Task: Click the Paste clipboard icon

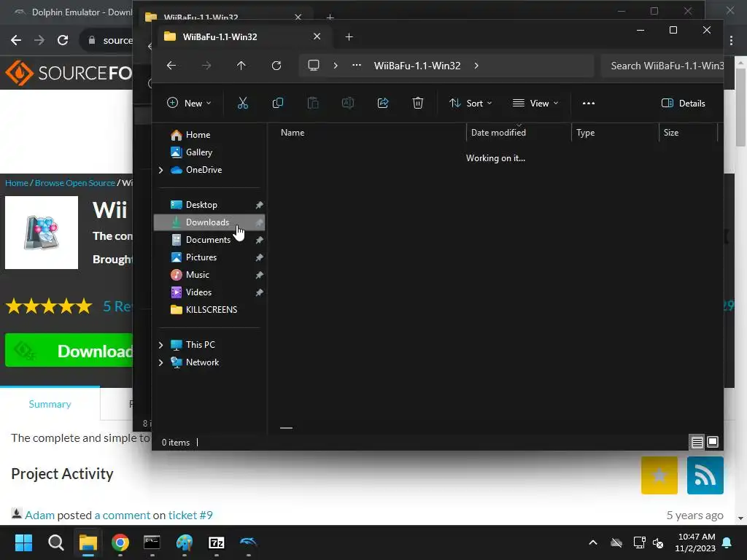Action: click(313, 103)
